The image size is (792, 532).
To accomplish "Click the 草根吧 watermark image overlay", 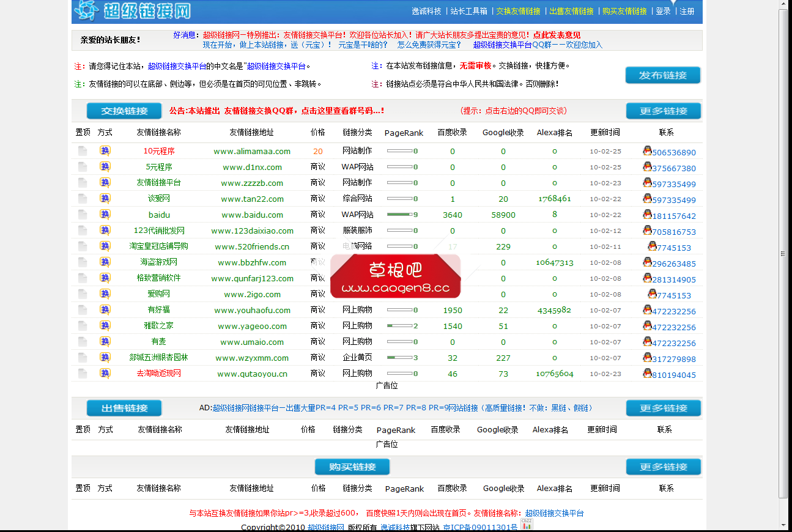I will click(x=395, y=277).
